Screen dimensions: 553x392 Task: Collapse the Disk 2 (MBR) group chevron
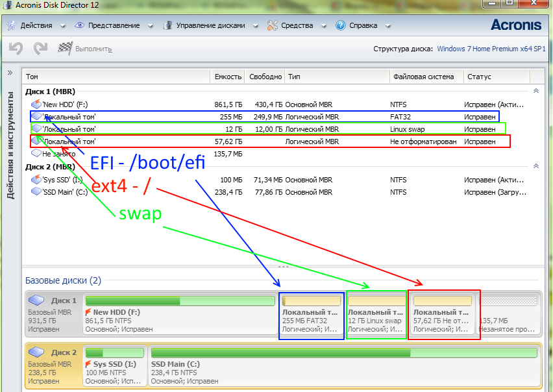535,166
